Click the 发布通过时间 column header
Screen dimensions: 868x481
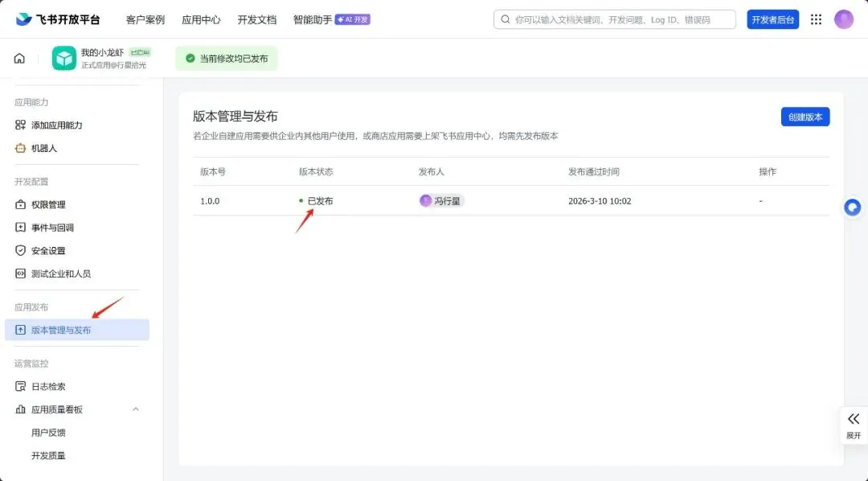[593, 172]
